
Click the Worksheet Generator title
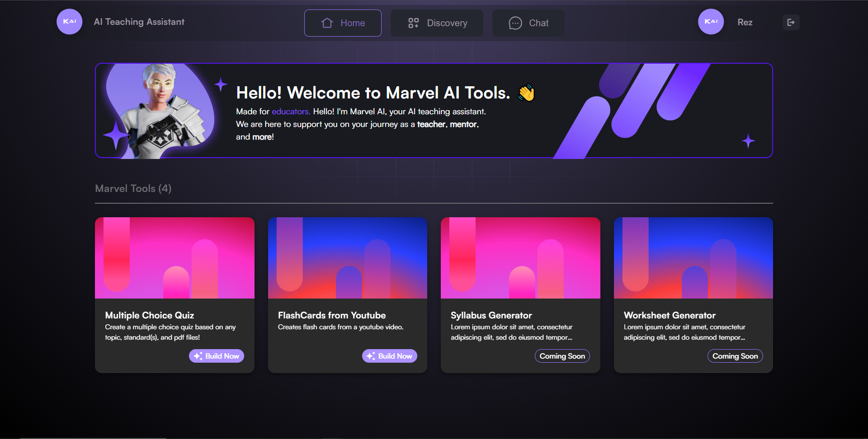click(x=670, y=315)
